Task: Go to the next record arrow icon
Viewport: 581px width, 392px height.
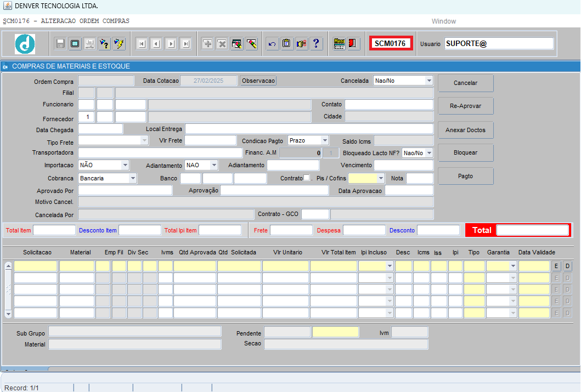Action: tap(171, 44)
